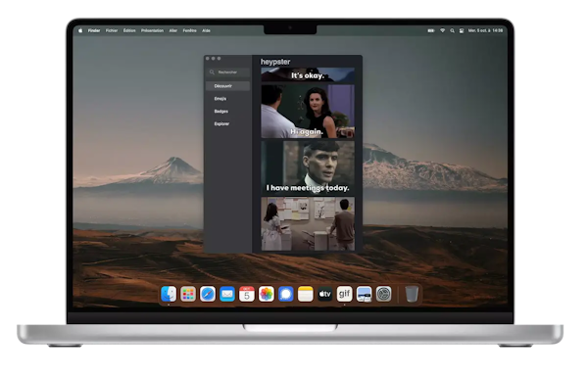
Task: Select the "I have meetings today." GIF
Action: pos(308,167)
